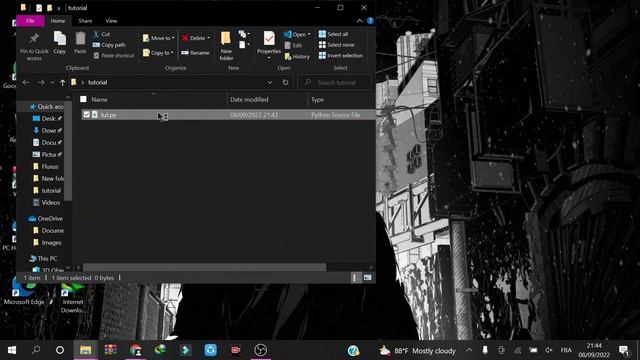This screenshot has height=360, width=640.
Task: Open File Explorer from taskbar
Action: pos(86,350)
